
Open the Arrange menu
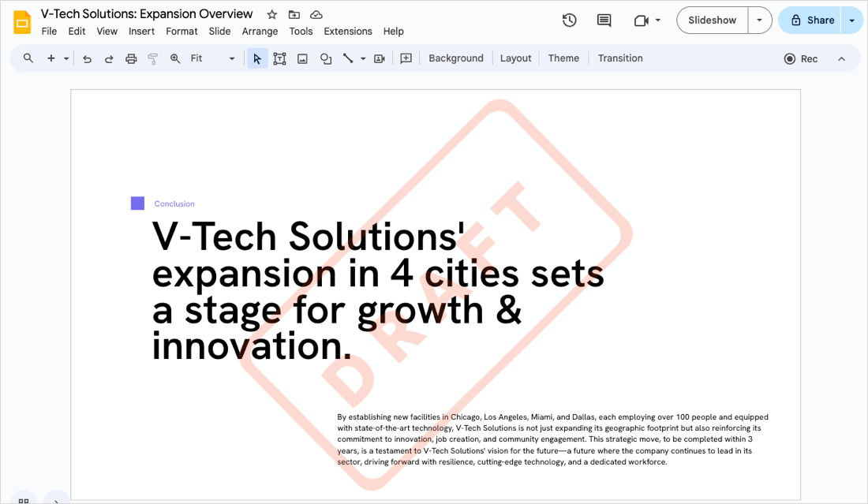pos(260,31)
